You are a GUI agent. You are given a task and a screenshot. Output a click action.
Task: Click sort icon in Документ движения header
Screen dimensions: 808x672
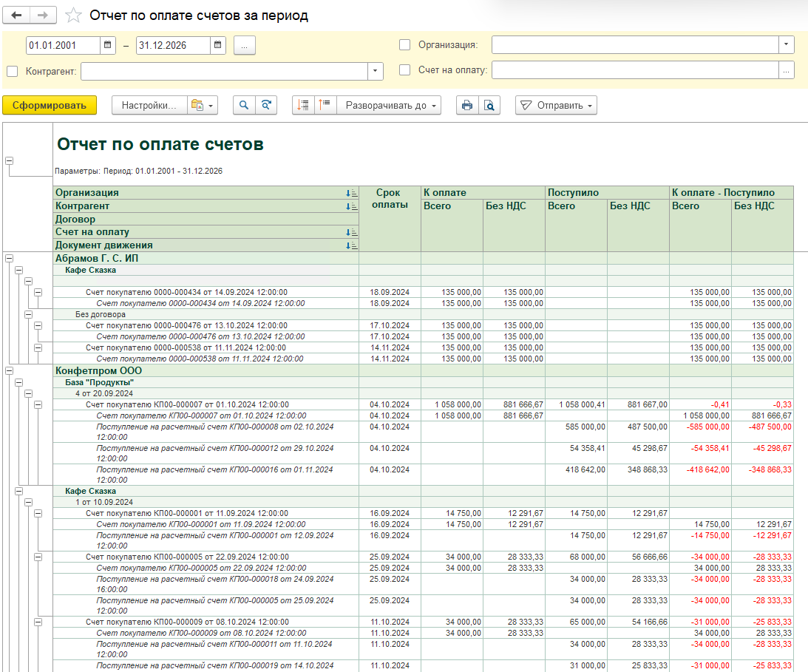coord(351,246)
